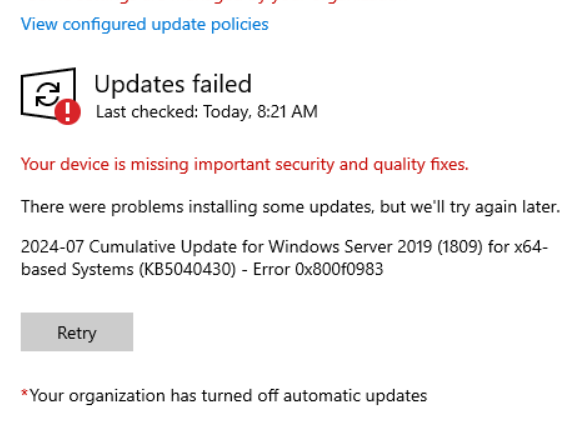Click the 2024-07 Cumulative Update title line
The image size is (567, 422).
point(284,247)
